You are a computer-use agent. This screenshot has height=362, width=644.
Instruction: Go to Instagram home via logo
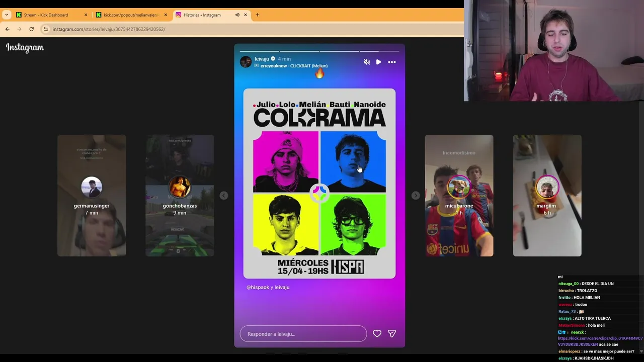25,48
